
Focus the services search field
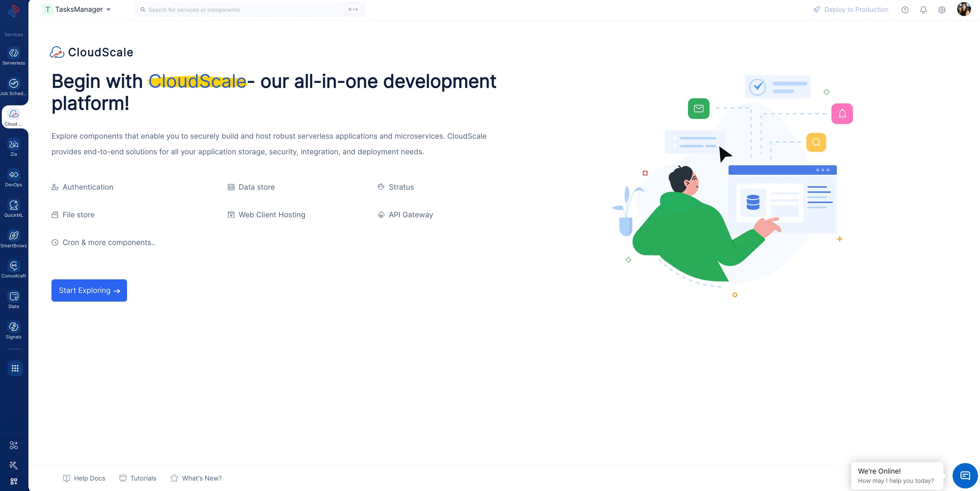point(247,9)
